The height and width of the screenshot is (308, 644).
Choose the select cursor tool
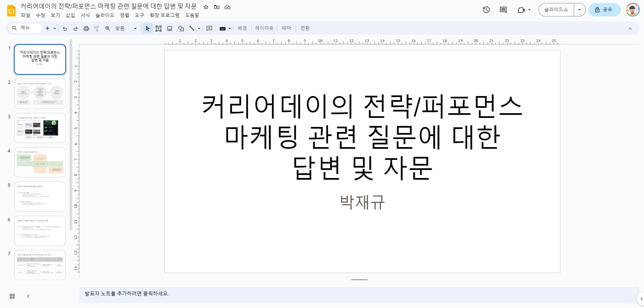point(147,29)
